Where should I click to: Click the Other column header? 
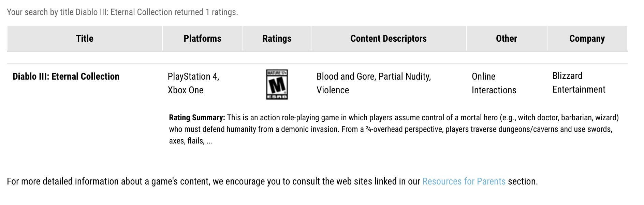pyautogui.click(x=506, y=39)
